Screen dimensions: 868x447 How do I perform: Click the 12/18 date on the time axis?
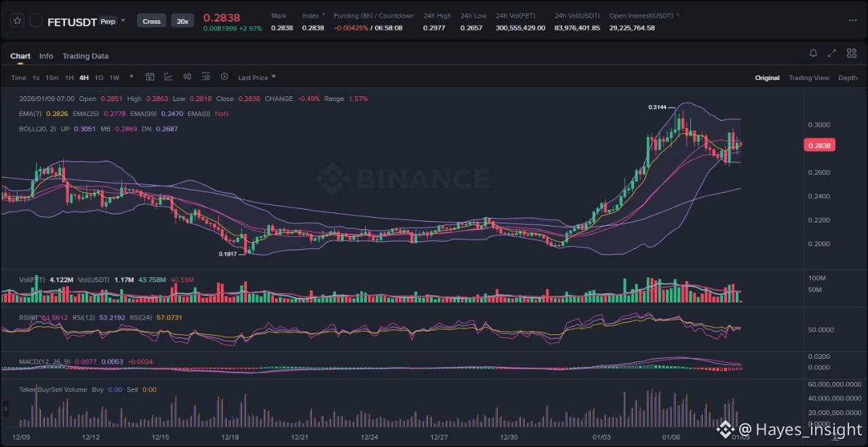[x=230, y=438]
